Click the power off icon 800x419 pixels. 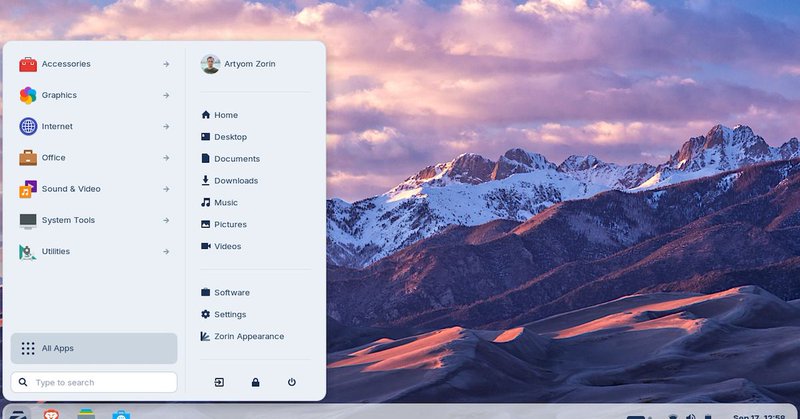[292, 382]
